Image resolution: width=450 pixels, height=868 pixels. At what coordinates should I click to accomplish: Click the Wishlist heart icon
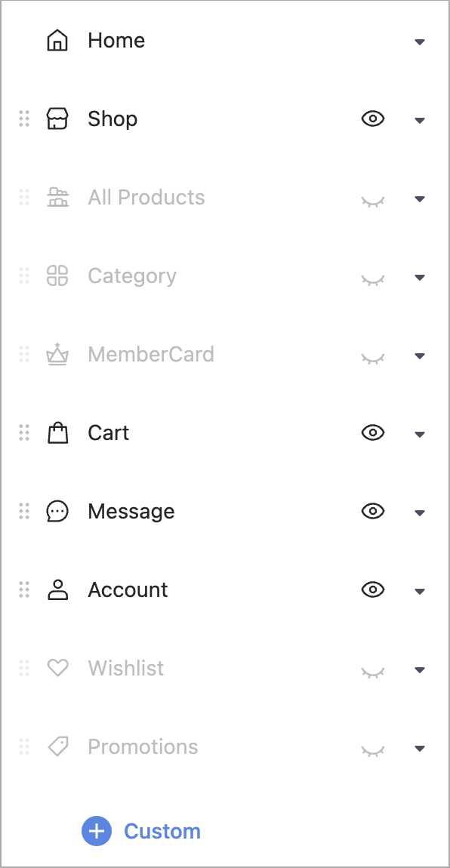[57, 668]
